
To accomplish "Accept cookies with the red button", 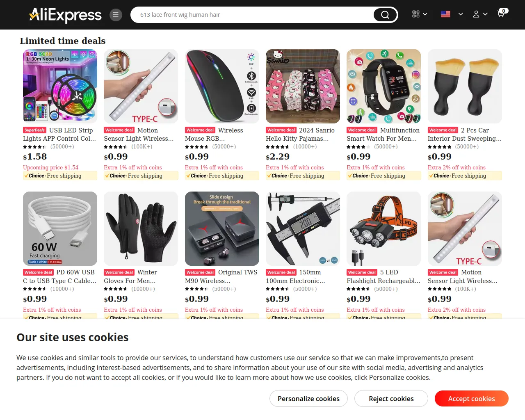I will (472, 399).
